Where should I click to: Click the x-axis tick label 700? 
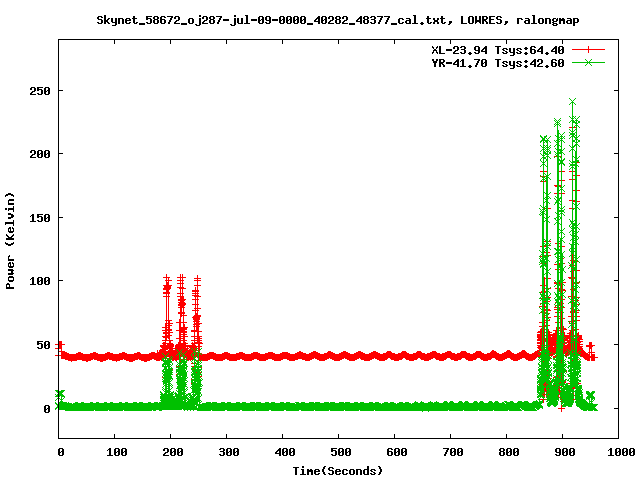453,452
